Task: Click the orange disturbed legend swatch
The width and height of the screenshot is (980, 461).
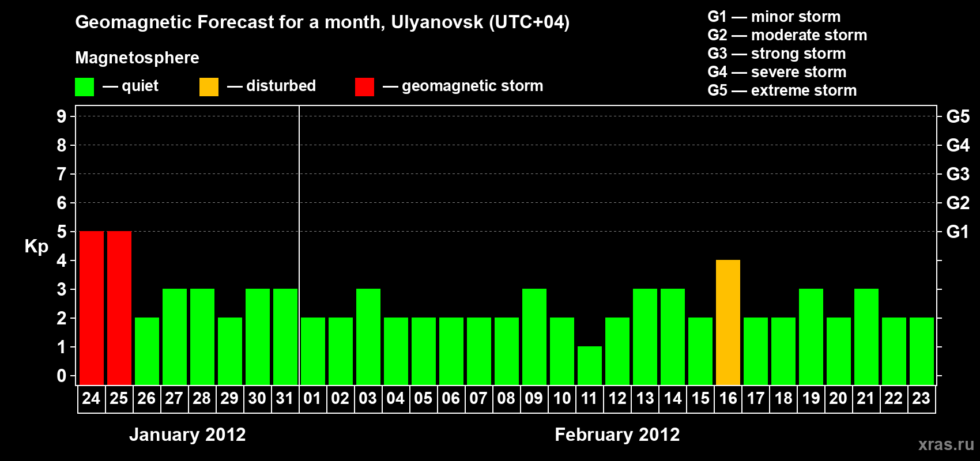Action: click(209, 87)
